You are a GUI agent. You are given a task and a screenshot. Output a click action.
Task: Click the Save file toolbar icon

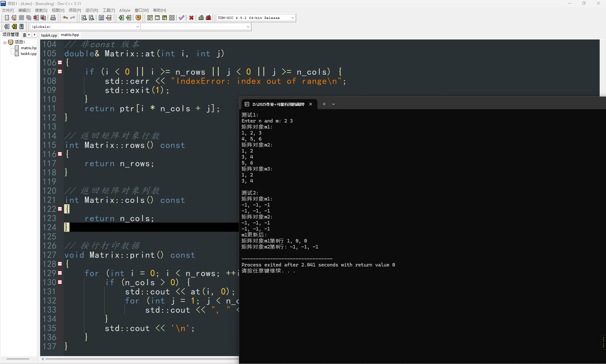[21, 18]
